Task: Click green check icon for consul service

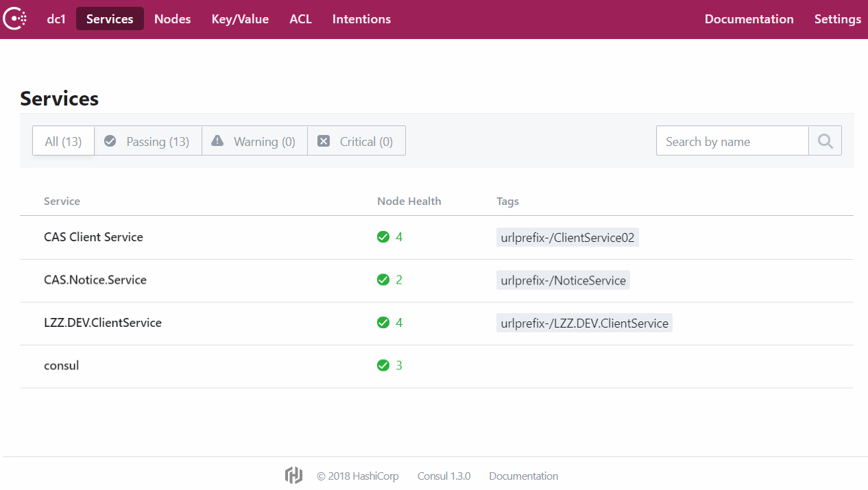Action: pyautogui.click(x=383, y=366)
